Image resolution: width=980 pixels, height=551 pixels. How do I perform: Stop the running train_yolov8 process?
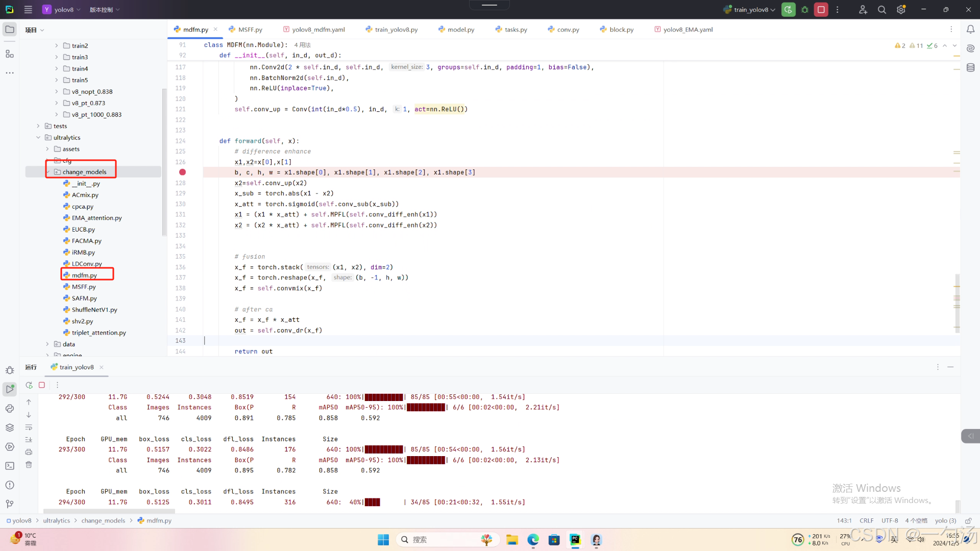click(x=821, y=10)
